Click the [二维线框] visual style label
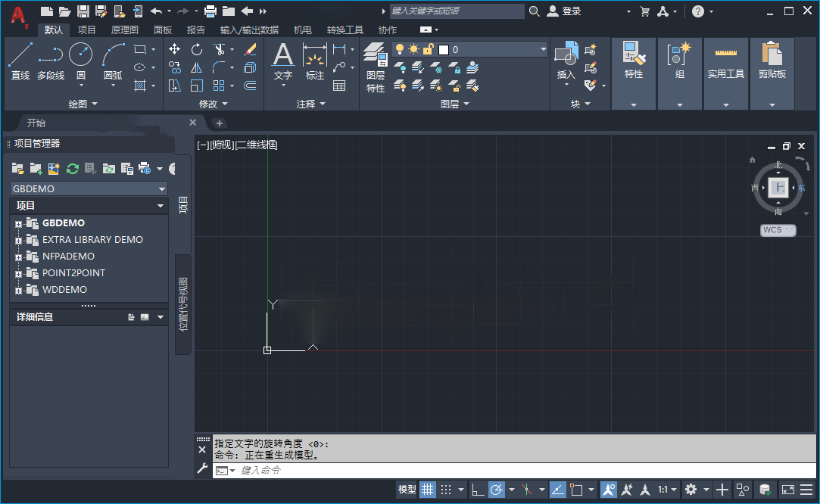820x504 pixels. 256,145
